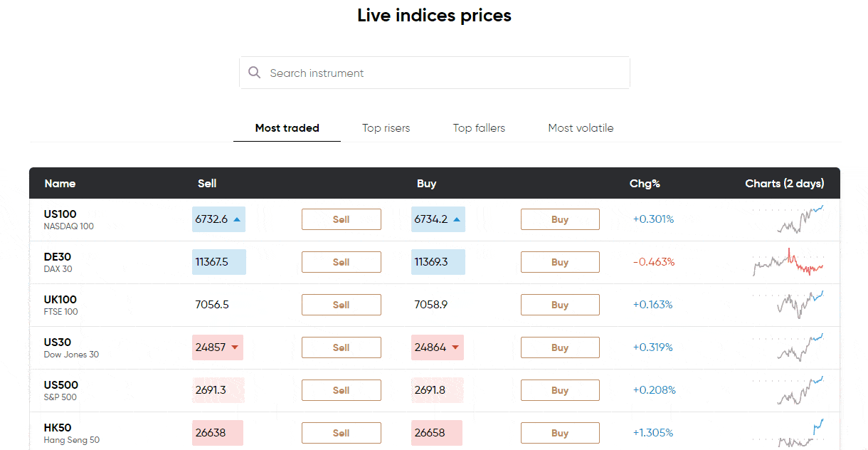Viewport: 868px width, 450px height.
Task: Open the US30 Dow Jones 30 instrument
Action: coord(71,347)
